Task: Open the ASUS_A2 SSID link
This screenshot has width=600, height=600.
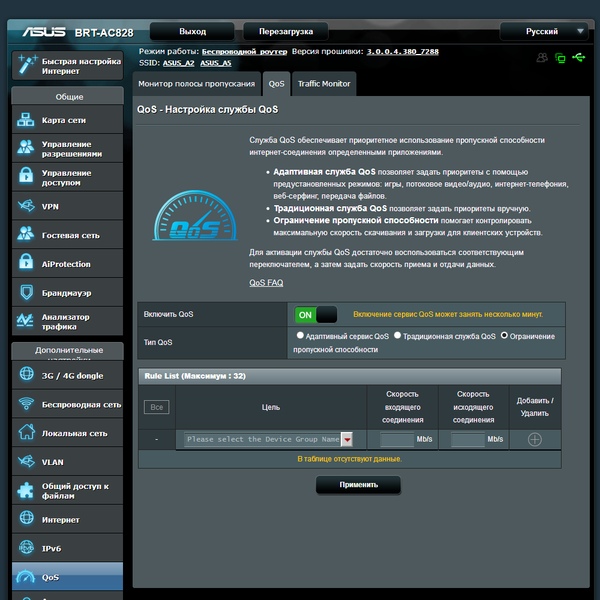Action: pos(178,63)
